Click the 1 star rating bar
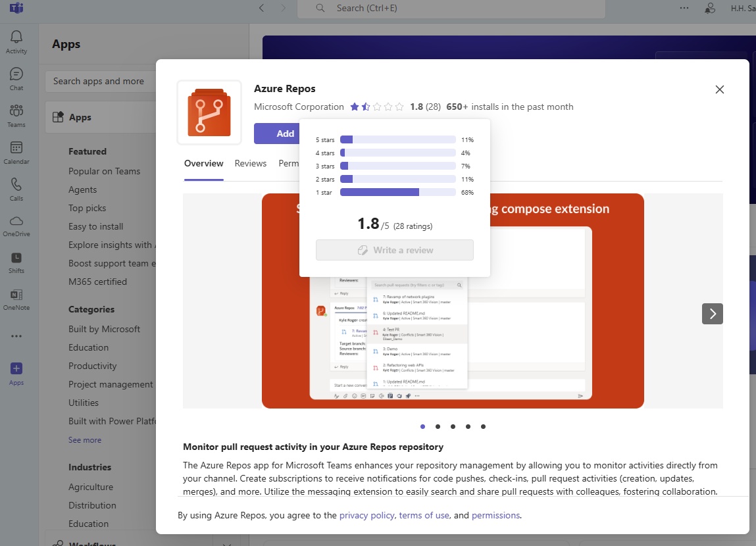The width and height of the screenshot is (756, 546). tap(398, 192)
